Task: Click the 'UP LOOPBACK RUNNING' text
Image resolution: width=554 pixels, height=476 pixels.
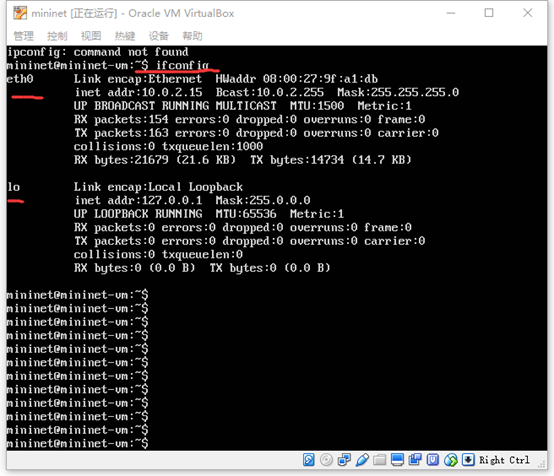Action: 138,214
